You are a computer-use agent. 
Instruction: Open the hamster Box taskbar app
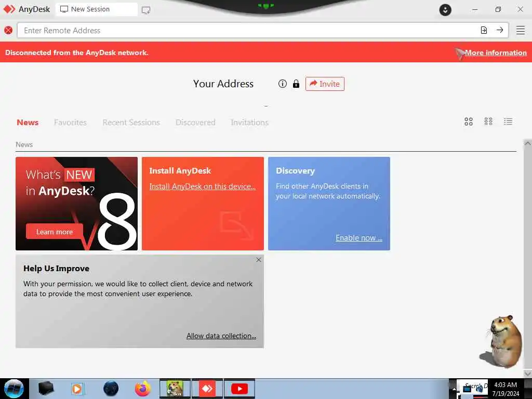coord(175,389)
